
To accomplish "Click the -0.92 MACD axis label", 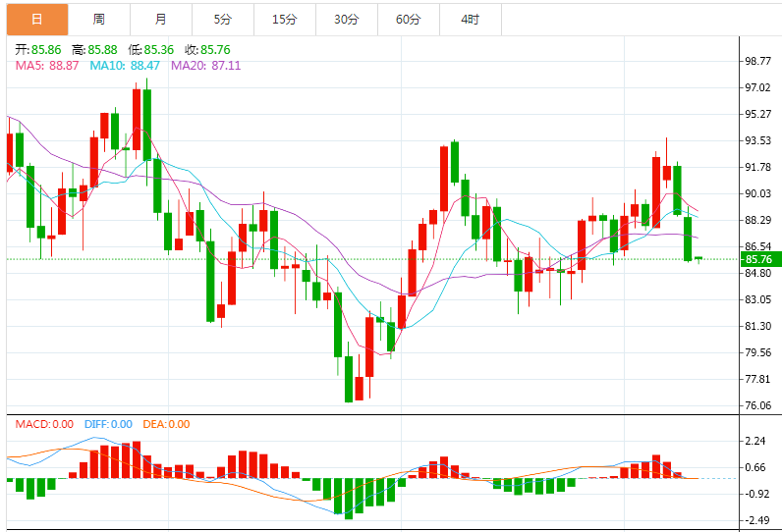I will tap(756, 494).
